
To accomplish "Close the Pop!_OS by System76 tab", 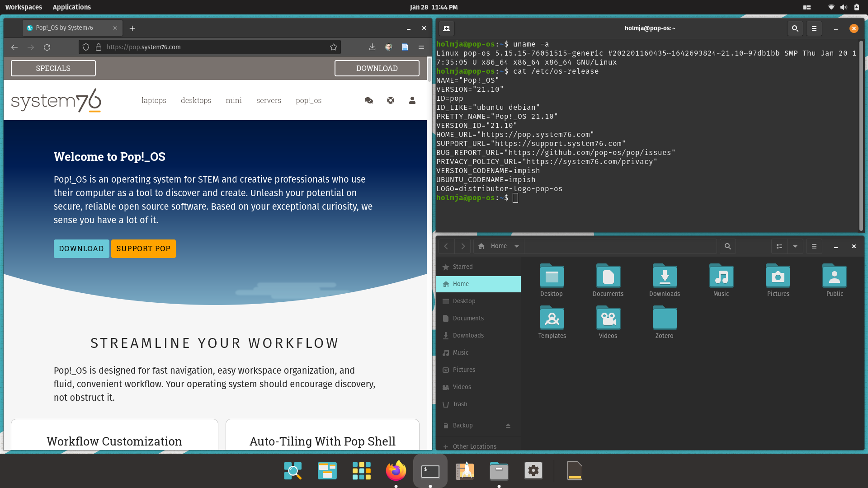I will point(115,28).
